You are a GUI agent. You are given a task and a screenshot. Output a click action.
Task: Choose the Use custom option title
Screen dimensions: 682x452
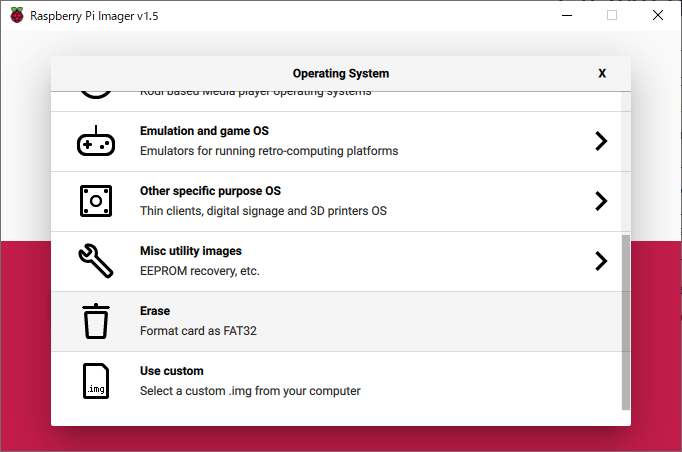pos(172,371)
